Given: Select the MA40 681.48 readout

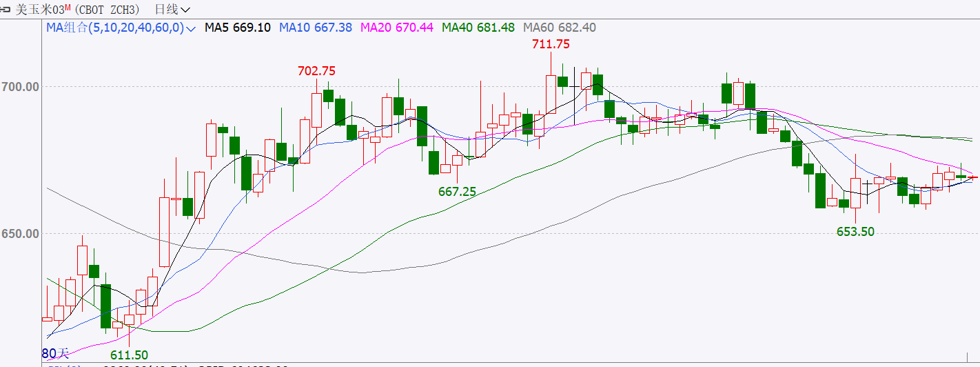Looking at the screenshot, I should pyautogui.click(x=478, y=28).
